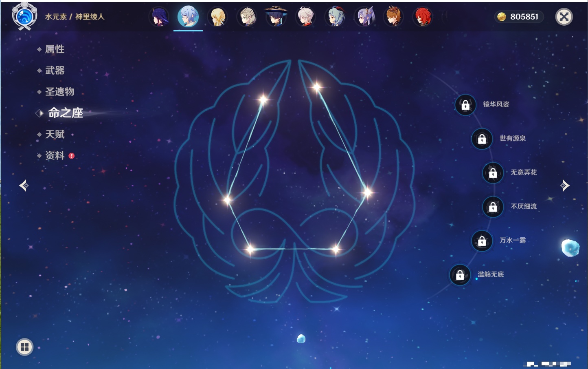Open locked constellation 世有源泉
Screen dimensions: 588x369
482,139
